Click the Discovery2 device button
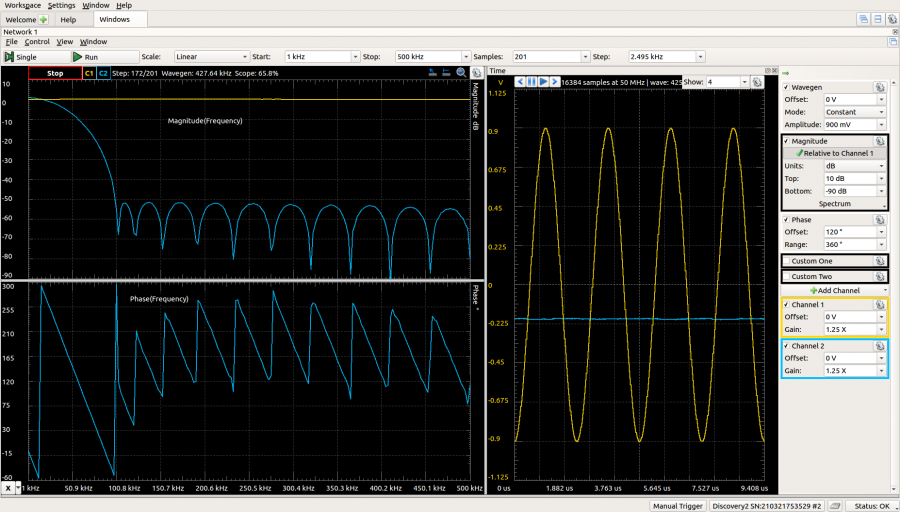This screenshot has height=512, width=900. click(x=767, y=506)
